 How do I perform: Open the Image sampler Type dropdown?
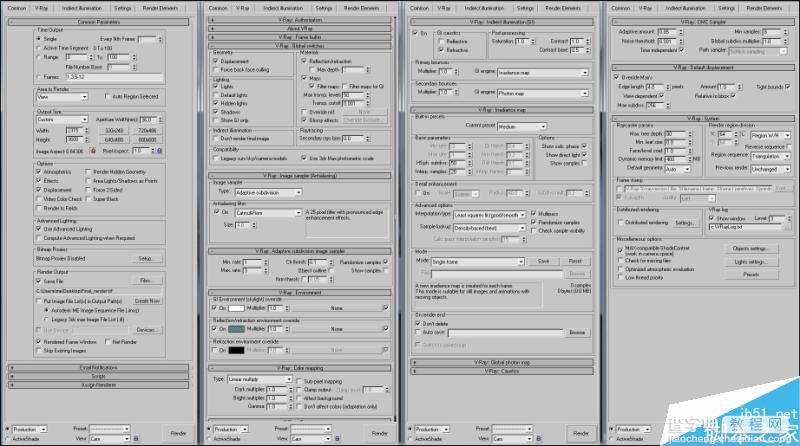click(x=268, y=192)
